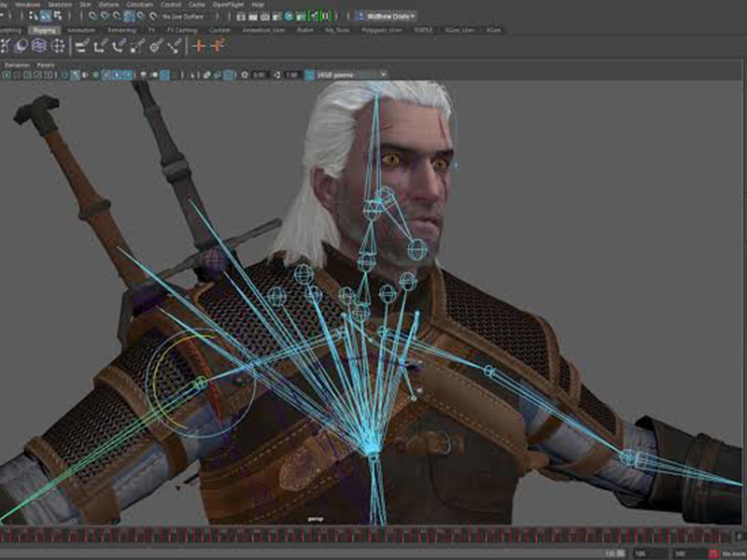This screenshot has height=560, width=747.
Task: Click the Parent constraint shelf icon
Action: (x=82, y=46)
